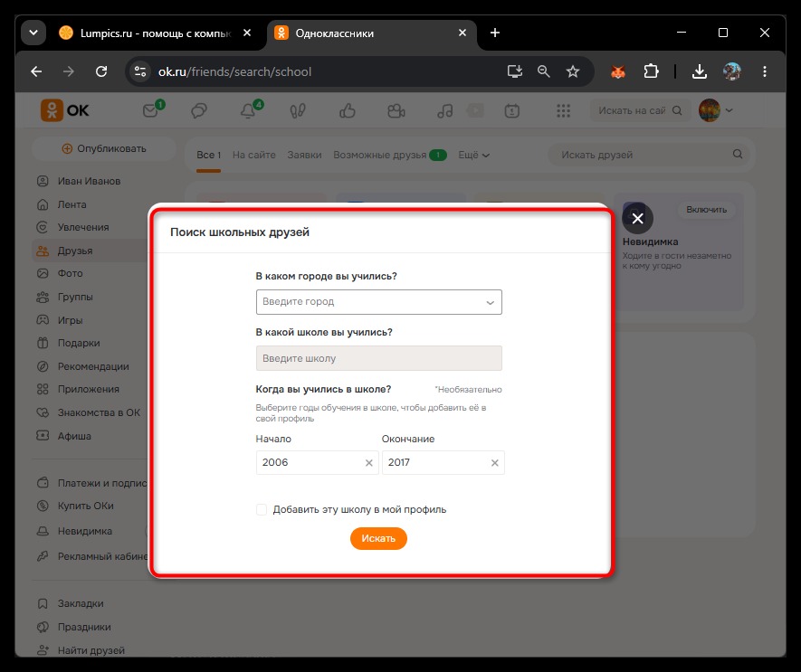Open the browser profile avatar
This screenshot has height=672, width=801.
(732, 71)
